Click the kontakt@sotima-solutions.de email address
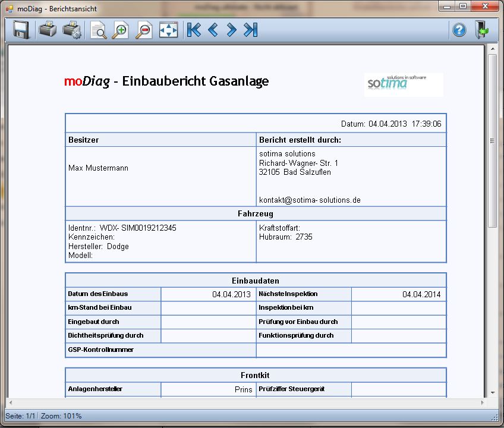This screenshot has height=428, width=504. pos(310,200)
